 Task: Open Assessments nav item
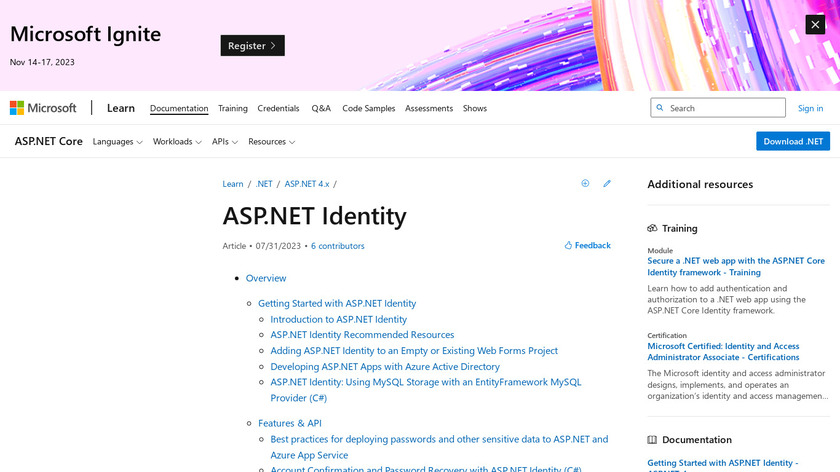coord(429,108)
